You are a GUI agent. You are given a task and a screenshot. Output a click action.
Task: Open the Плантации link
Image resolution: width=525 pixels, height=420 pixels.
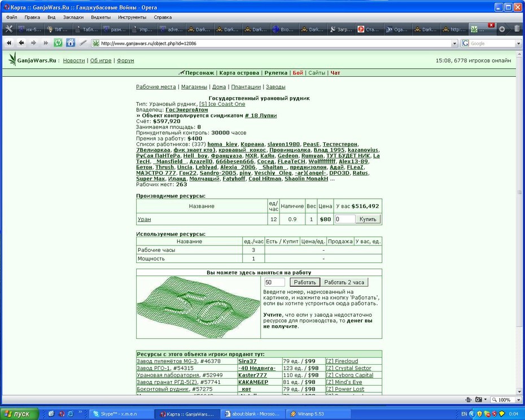point(246,87)
